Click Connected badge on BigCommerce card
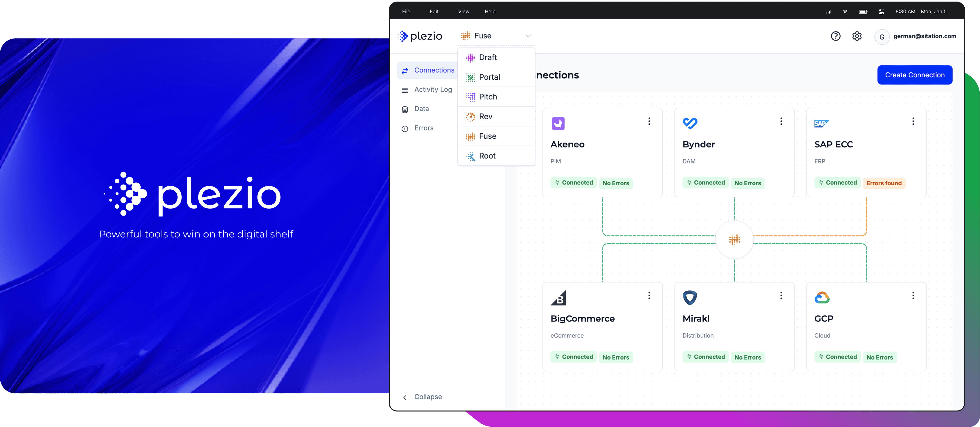 (573, 357)
